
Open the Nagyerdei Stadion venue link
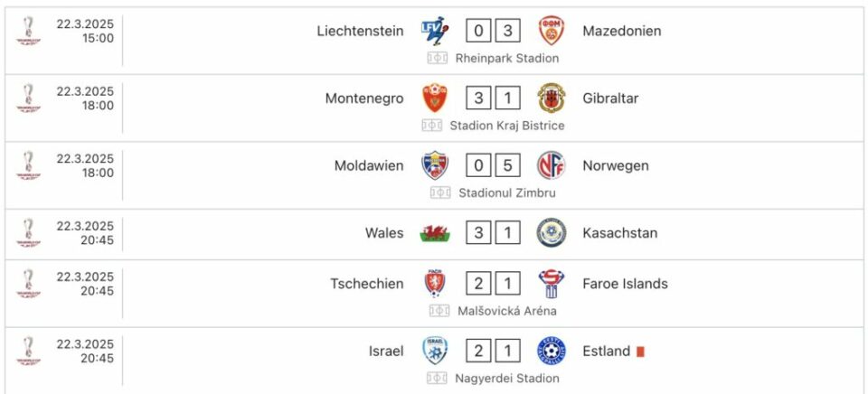[506, 379]
